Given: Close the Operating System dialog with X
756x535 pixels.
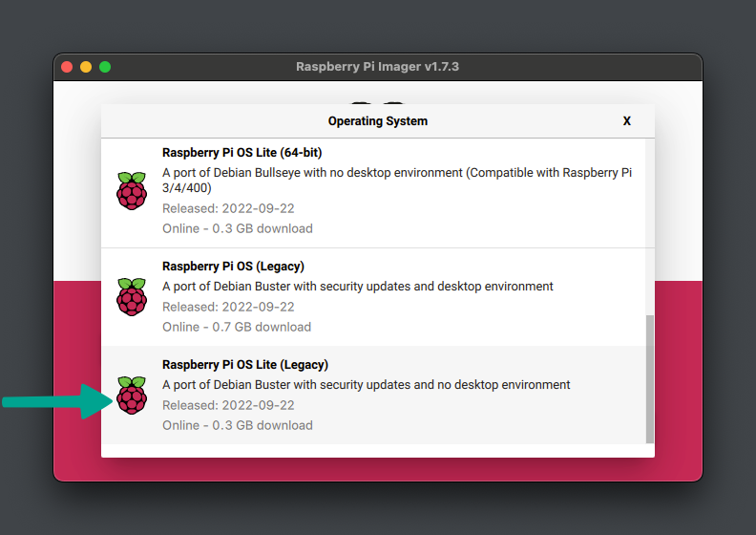Looking at the screenshot, I should pos(627,121).
